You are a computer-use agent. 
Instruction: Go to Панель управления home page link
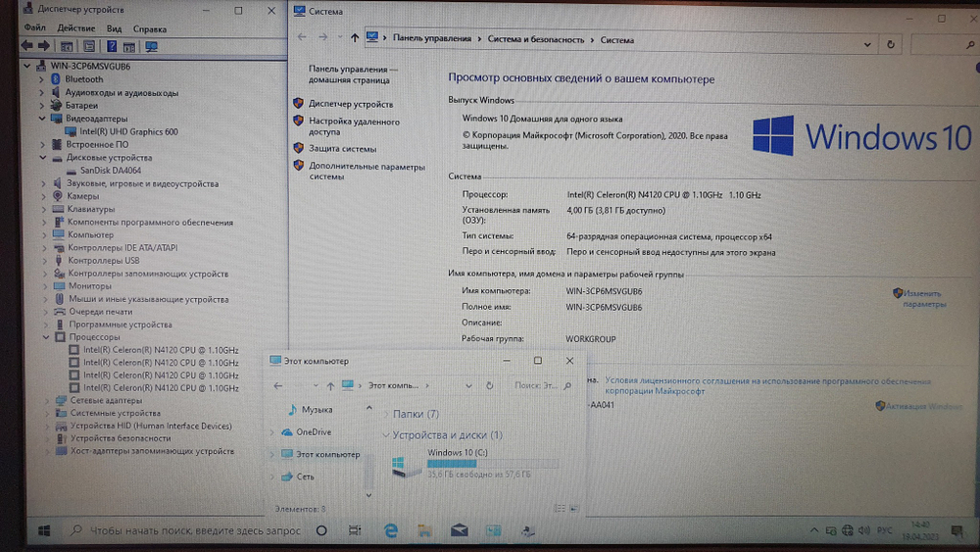tap(353, 75)
